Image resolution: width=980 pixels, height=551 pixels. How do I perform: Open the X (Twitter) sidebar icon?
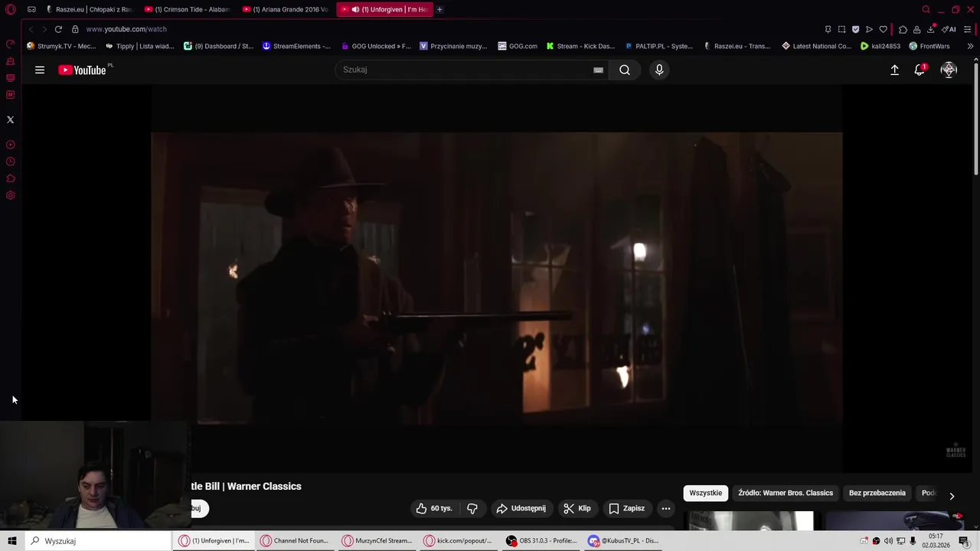pyautogui.click(x=10, y=119)
